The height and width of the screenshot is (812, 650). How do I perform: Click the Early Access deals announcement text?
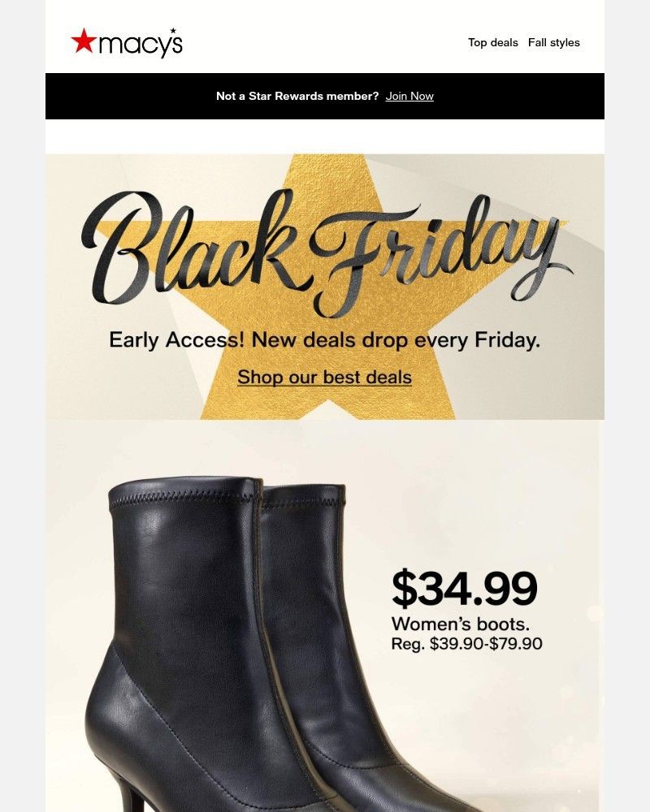coord(325,340)
